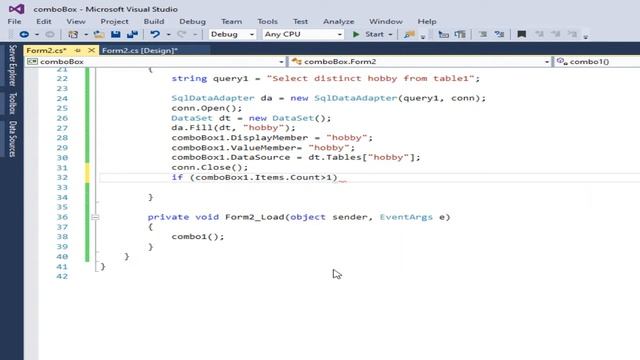Image resolution: width=640 pixels, height=360 pixels.
Task: Pin the Form2.cs tab
Action: click(x=78, y=50)
